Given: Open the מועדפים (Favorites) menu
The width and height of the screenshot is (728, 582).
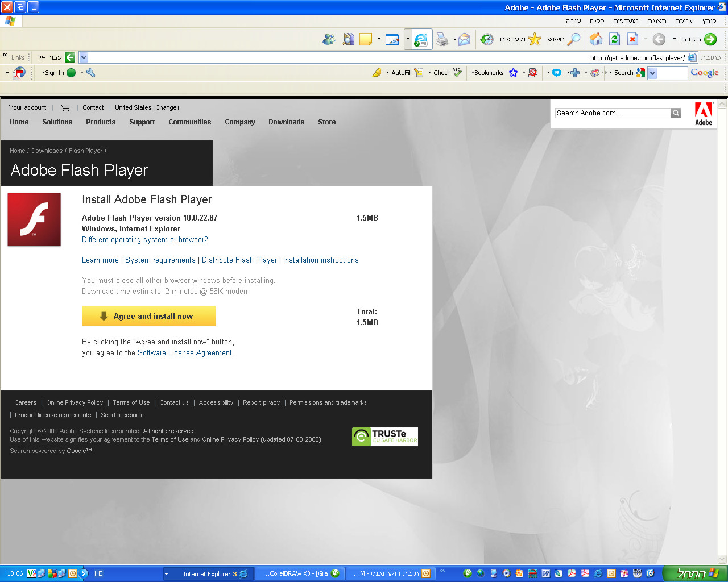Looking at the screenshot, I should [626, 21].
